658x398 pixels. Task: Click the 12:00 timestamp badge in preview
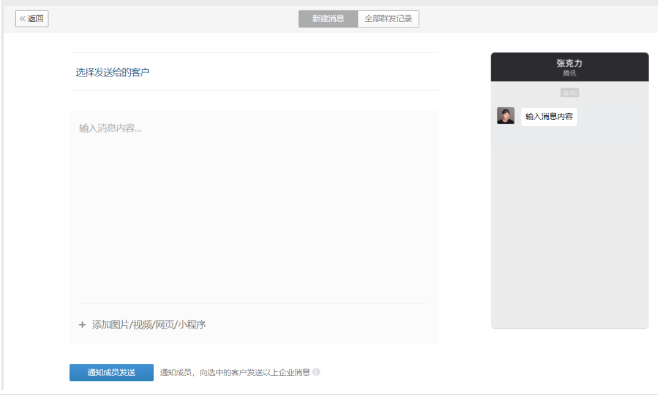tap(570, 92)
